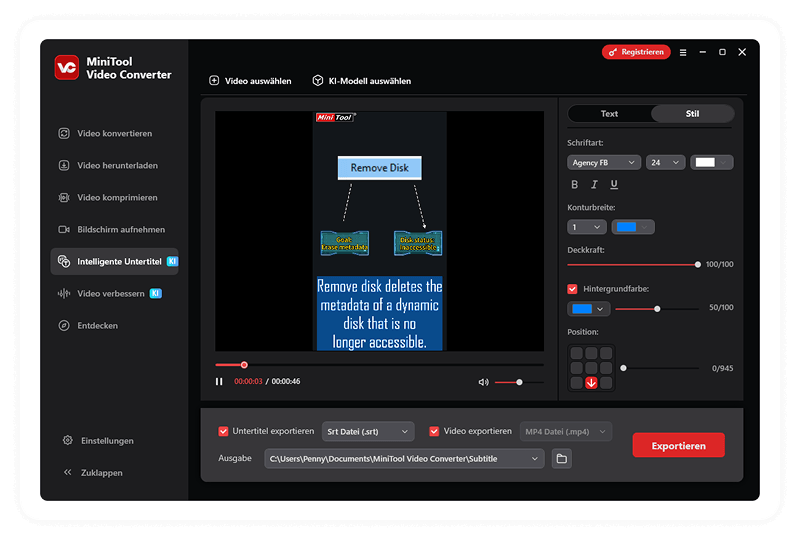This screenshot has height=540, width=800.
Task: Open the Agency FB font dropdown
Action: click(x=604, y=162)
